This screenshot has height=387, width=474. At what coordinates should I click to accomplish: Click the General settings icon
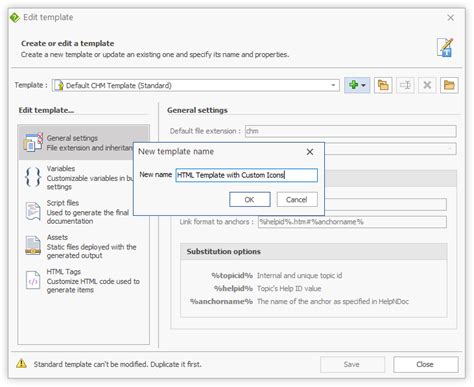pyautogui.click(x=33, y=142)
